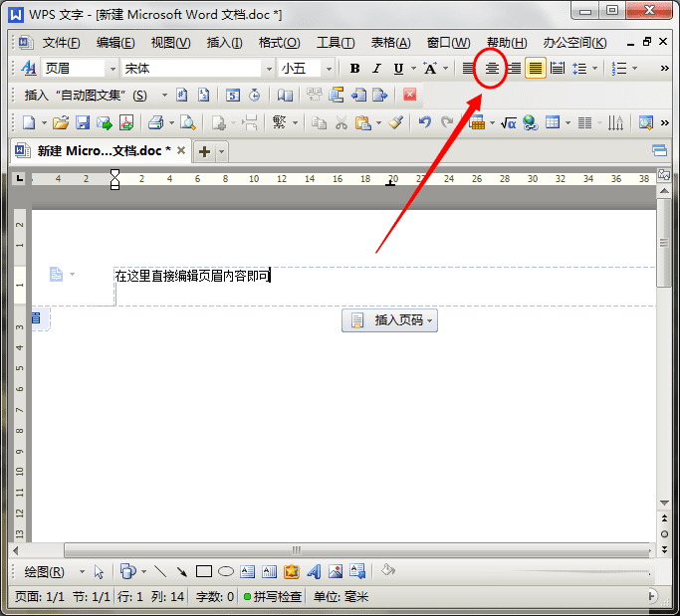This screenshot has width=680, height=616.
Task: Click the insert hyperlink globe icon
Action: tap(530, 123)
